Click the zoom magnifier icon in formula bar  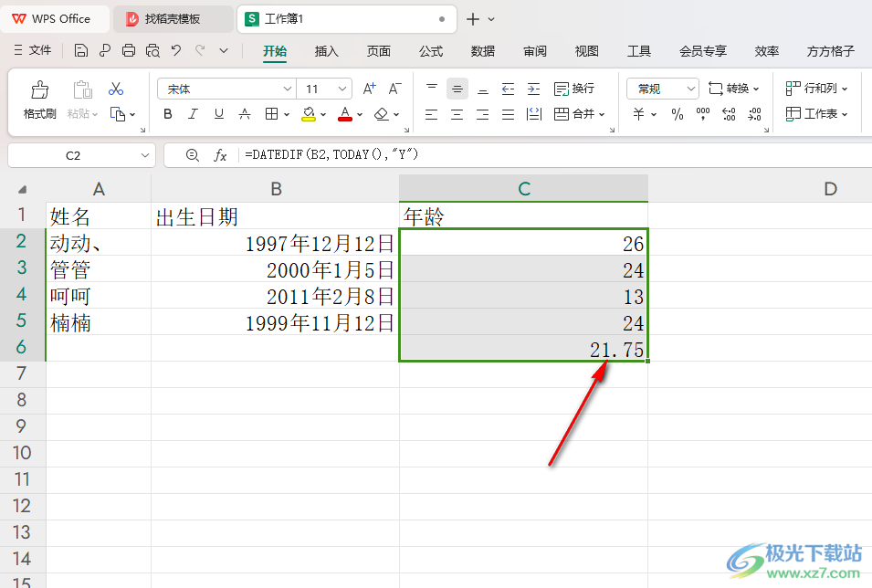click(x=193, y=155)
